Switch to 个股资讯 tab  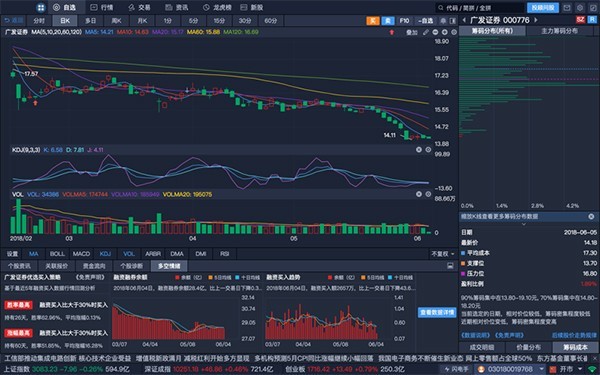19,266
